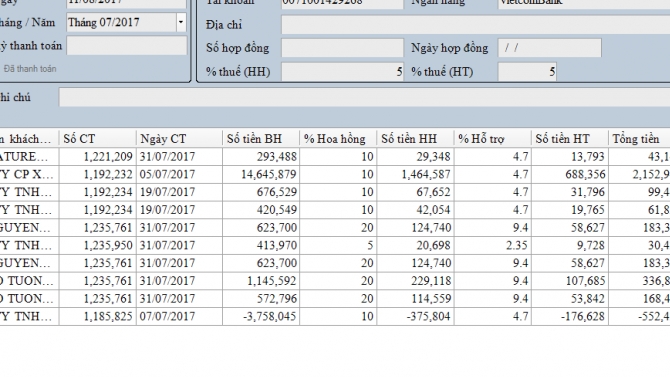Select the Số tiền HT cell 53,842

pyautogui.click(x=570, y=299)
